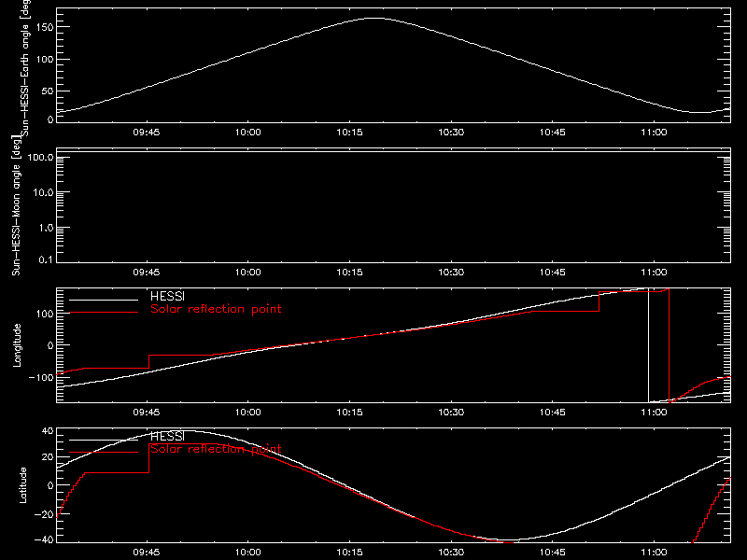Click white HESSI legend line in Latitude plot
This screenshot has height=560, width=747.
[x=104, y=440]
